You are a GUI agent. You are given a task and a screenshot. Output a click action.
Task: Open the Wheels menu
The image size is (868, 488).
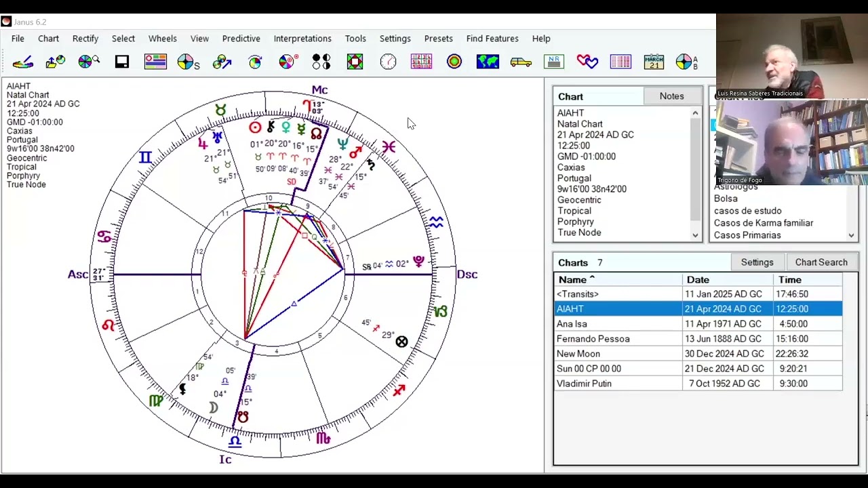coord(163,39)
